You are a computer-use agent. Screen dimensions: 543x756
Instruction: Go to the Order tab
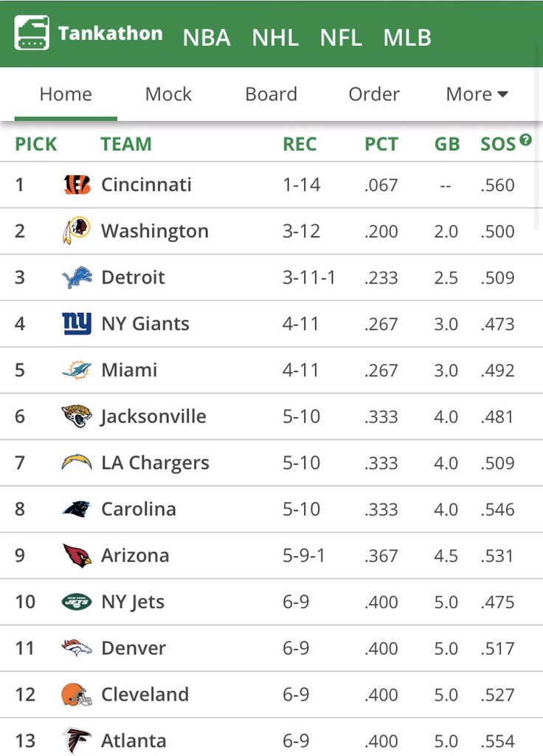point(374,94)
